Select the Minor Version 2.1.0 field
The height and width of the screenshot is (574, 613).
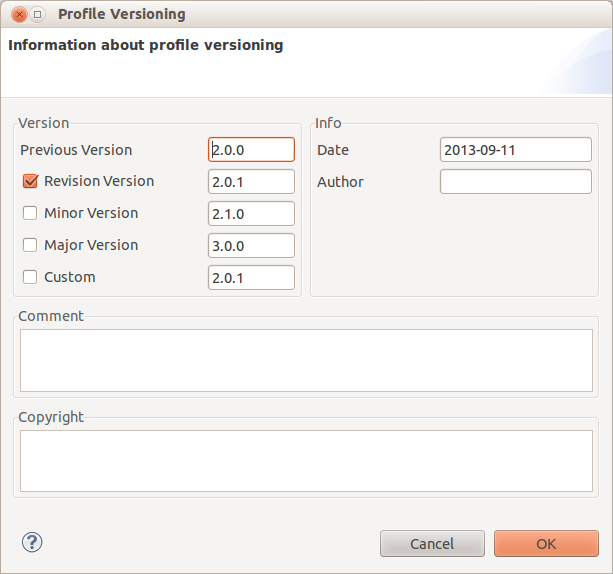[x=251, y=213]
